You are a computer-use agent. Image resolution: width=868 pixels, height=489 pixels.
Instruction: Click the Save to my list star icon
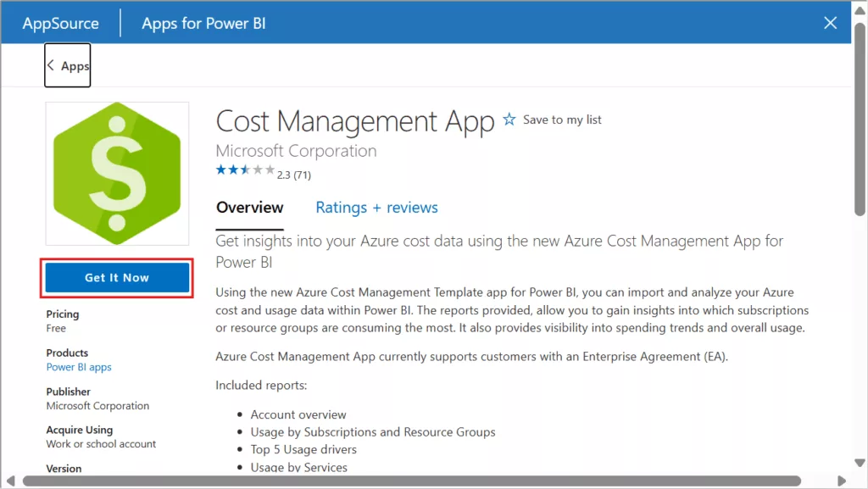point(509,119)
